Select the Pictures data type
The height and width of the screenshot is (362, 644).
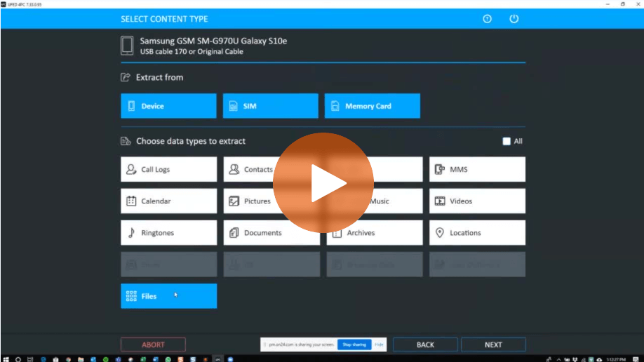249,201
